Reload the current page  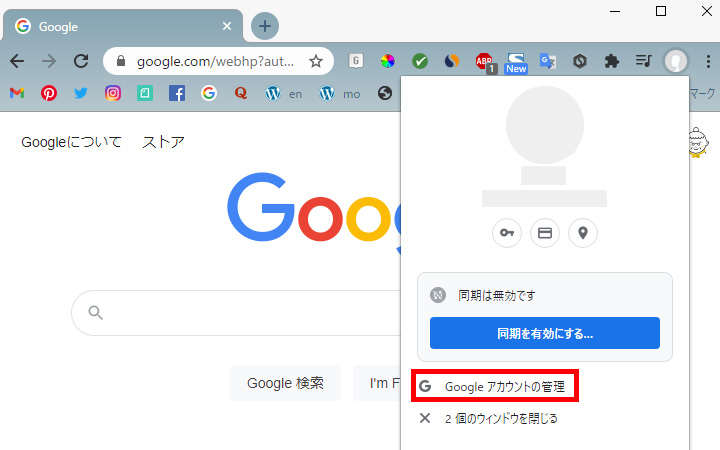pos(81,61)
